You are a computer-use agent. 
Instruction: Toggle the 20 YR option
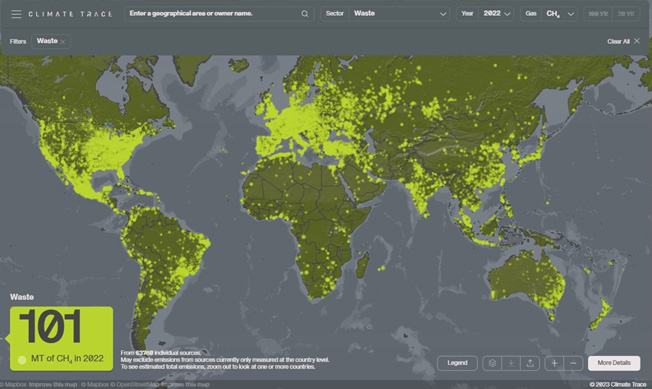pyautogui.click(x=626, y=14)
